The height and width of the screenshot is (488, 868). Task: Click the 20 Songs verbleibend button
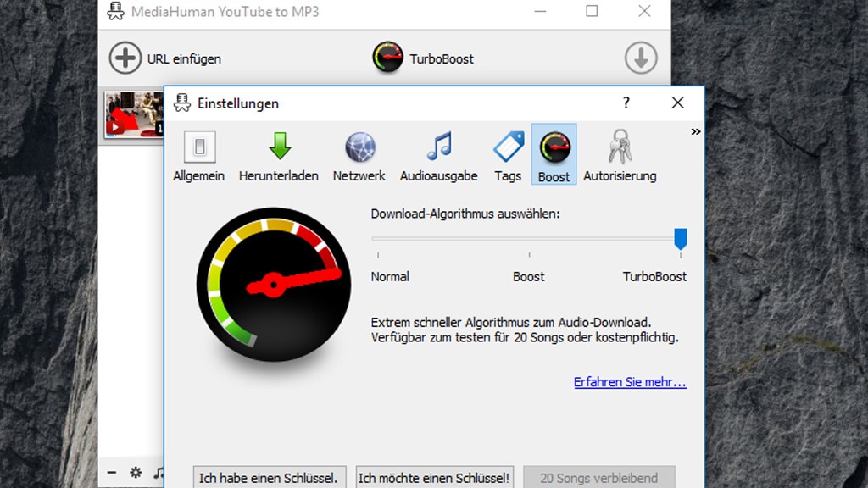point(599,477)
